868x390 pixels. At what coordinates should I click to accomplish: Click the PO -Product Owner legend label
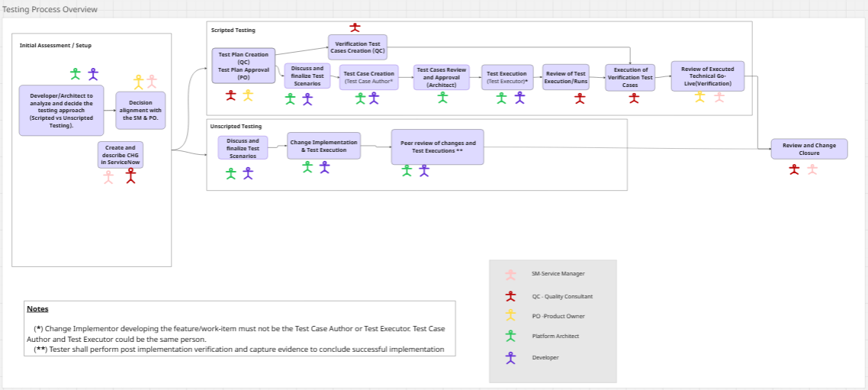[x=558, y=316]
